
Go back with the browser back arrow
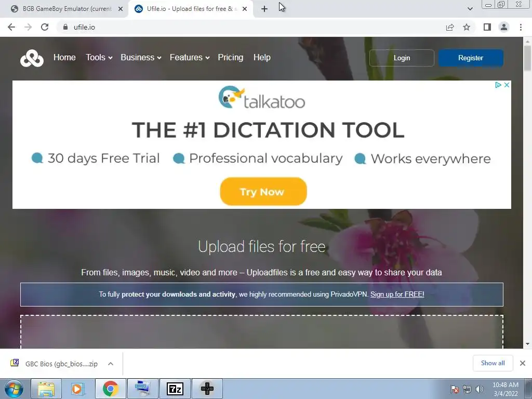pos(11,27)
